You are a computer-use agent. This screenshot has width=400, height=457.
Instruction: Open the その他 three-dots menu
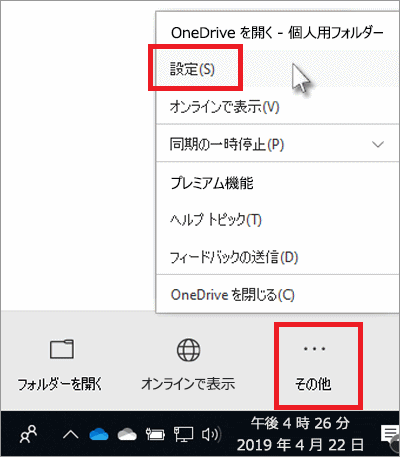click(x=314, y=367)
